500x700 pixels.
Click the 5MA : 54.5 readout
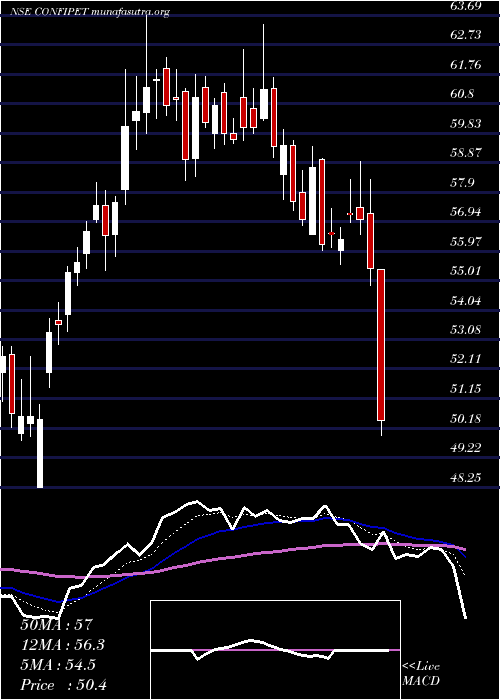pos(58,665)
